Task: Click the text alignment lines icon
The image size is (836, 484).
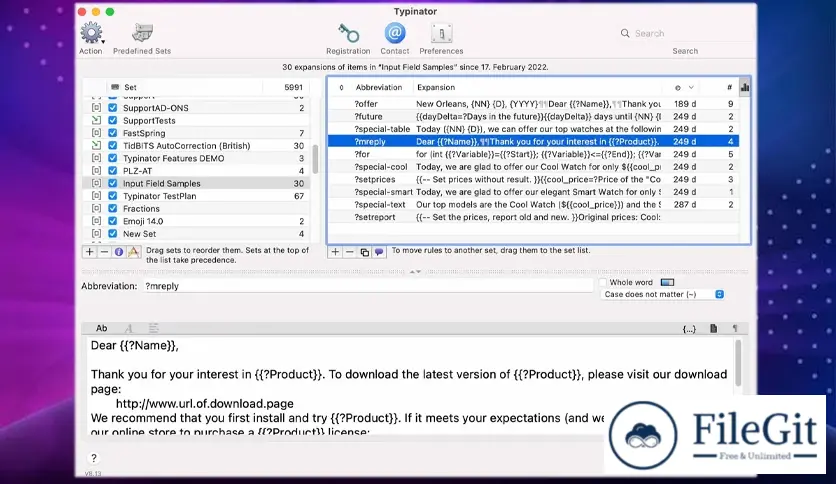Action: click(154, 328)
